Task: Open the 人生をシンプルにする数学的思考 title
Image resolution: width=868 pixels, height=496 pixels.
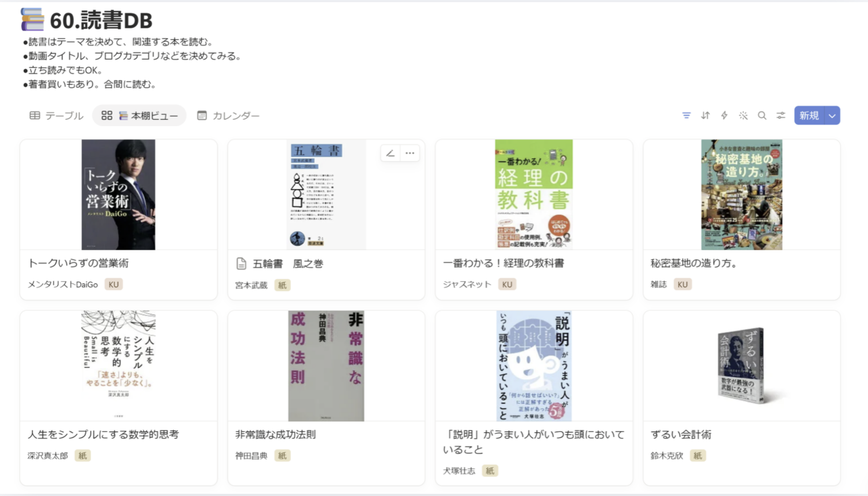Action: (103, 434)
